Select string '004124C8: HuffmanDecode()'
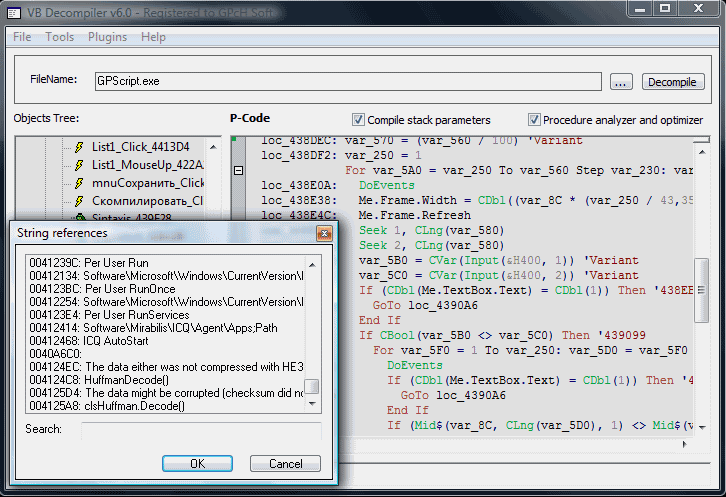Image resolution: width=726 pixels, height=497 pixels. coord(99,380)
